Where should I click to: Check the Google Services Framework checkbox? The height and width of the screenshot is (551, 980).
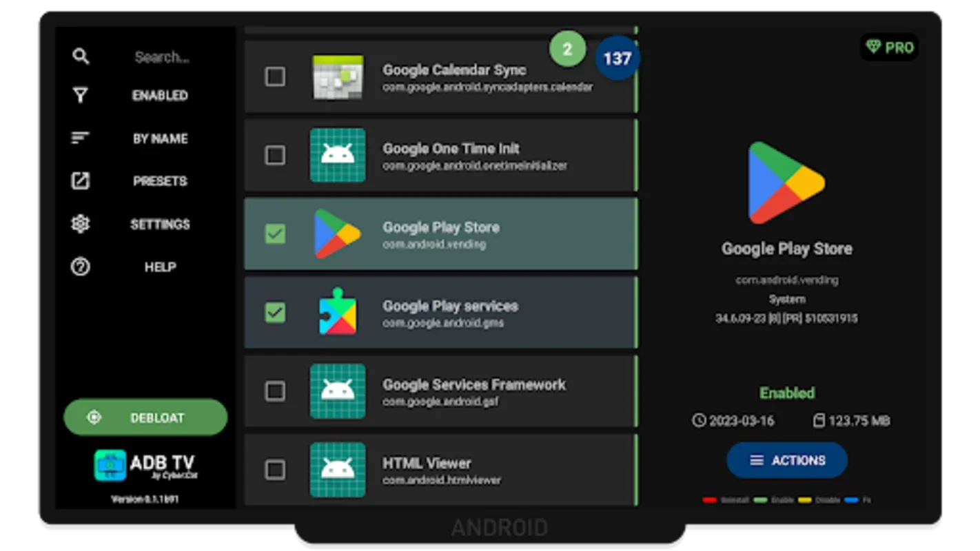click(x=275, y=391)
